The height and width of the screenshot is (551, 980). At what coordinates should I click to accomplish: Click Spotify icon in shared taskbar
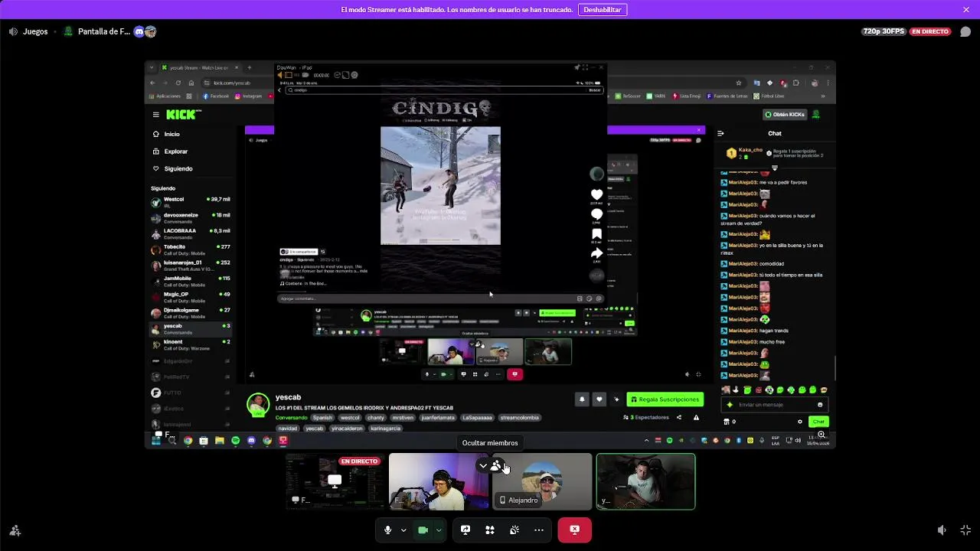[x=235, y=441]
